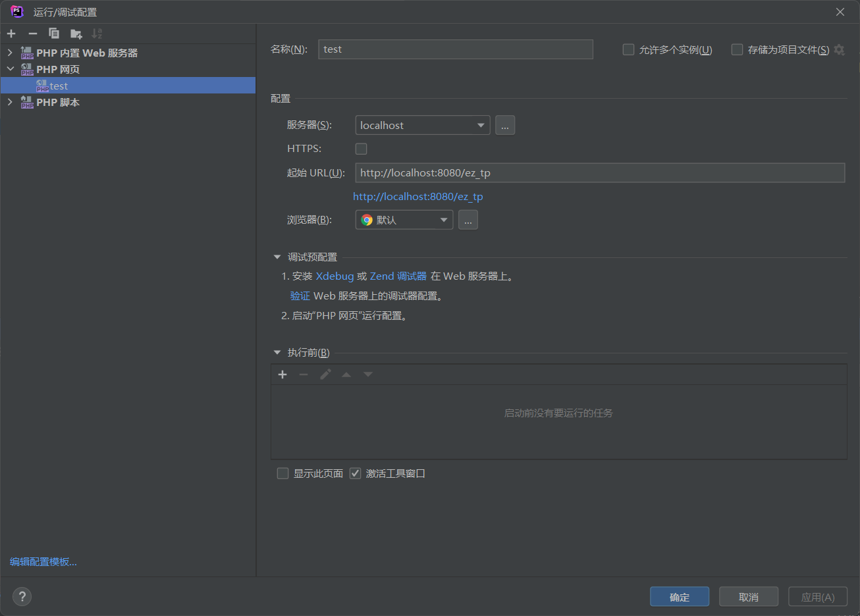Click the 应用(A) button

(818, 597)
